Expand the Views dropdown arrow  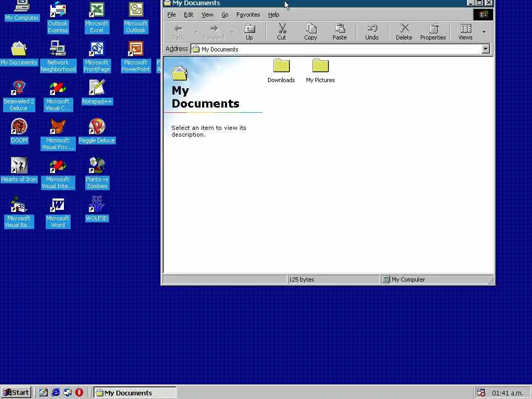click(484, 32)
